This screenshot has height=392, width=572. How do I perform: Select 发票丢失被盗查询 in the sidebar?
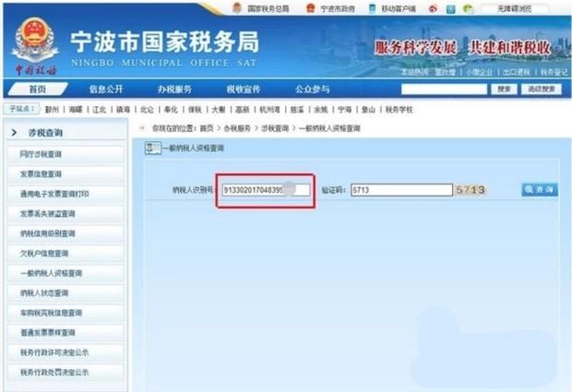click(x=66, y=214)
